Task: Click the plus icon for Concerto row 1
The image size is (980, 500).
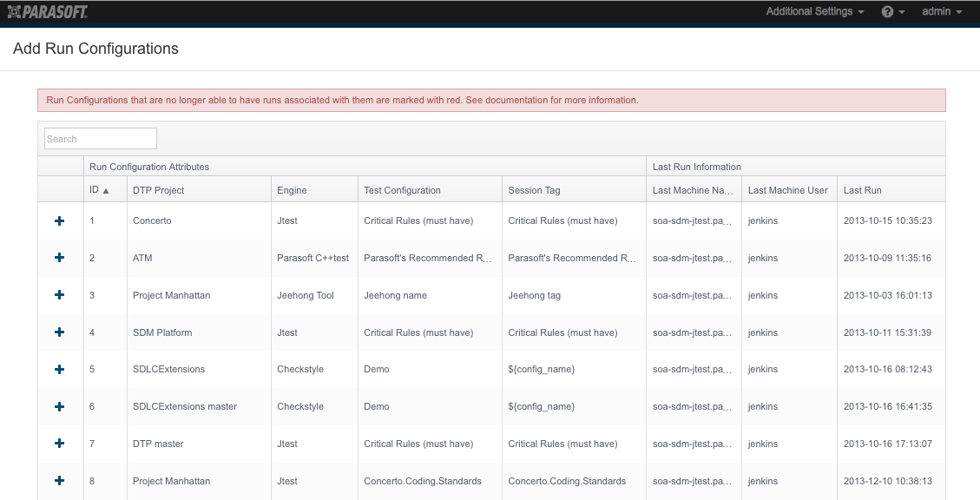Action: pos(59,220)
